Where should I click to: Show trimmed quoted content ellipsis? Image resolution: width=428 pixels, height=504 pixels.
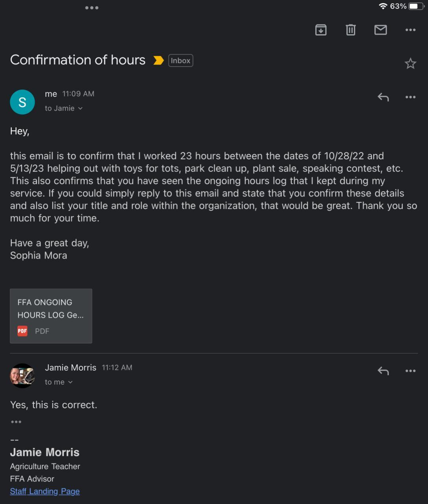16,422
